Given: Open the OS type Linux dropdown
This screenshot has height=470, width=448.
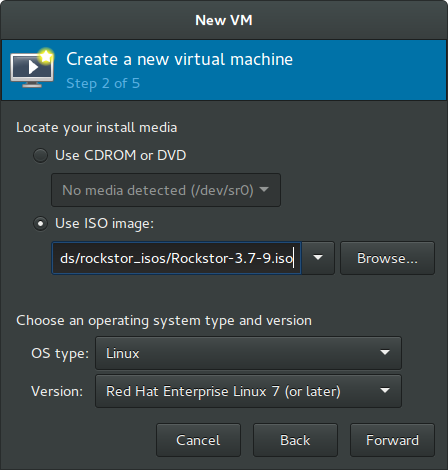Looking at the screenshot, I should [248, 353].
